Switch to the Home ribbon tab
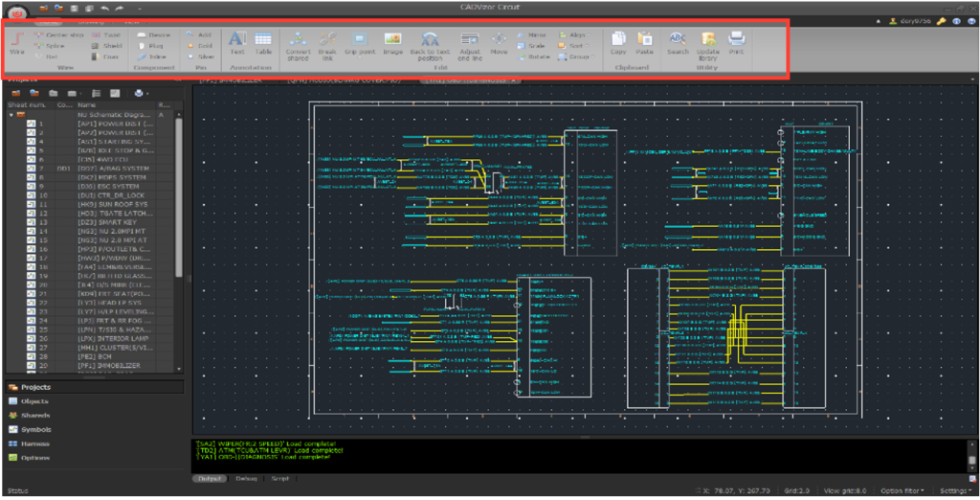The height and width of the screenshot is (500, 980). [49, 23]
